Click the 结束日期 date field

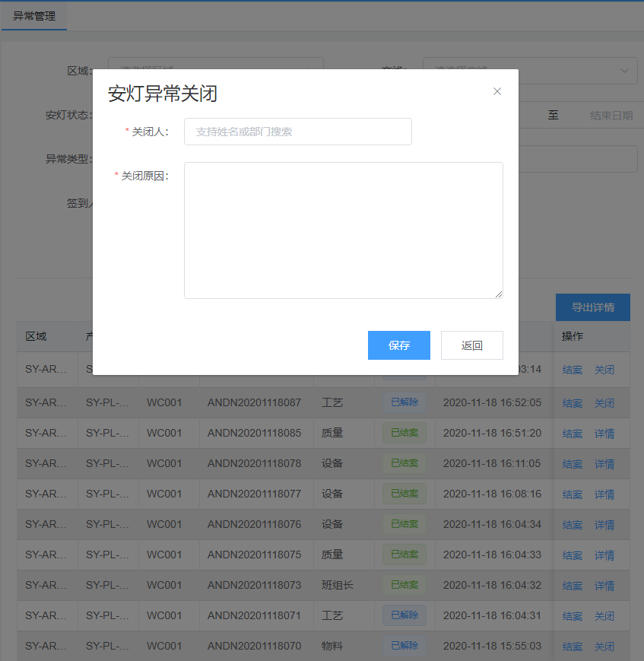pyautogui.click(x=611, y=116)
